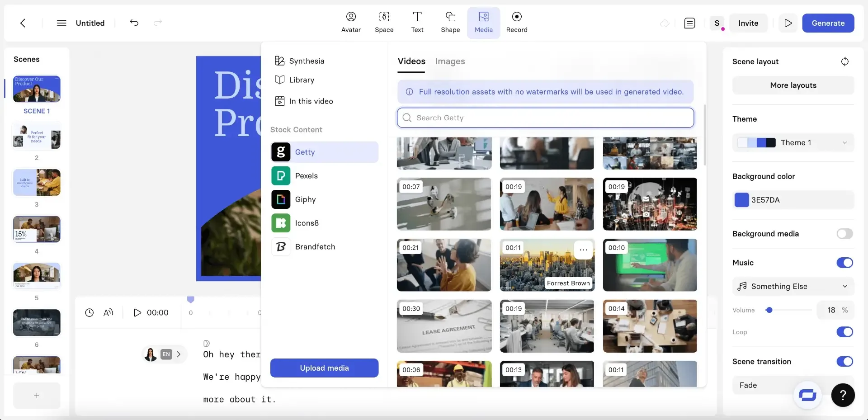Click the Generate button
This screenshot has height=420, width=868.
[x=828, y=23]
